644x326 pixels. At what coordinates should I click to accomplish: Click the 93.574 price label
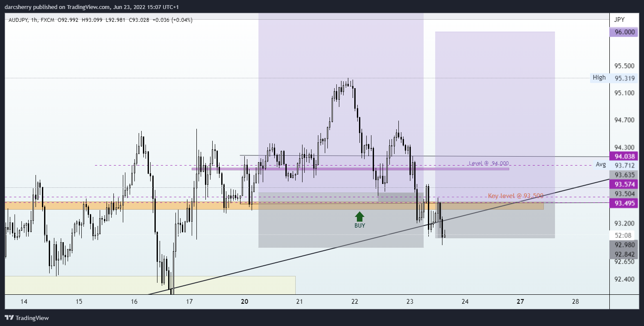tap(624, 184)
